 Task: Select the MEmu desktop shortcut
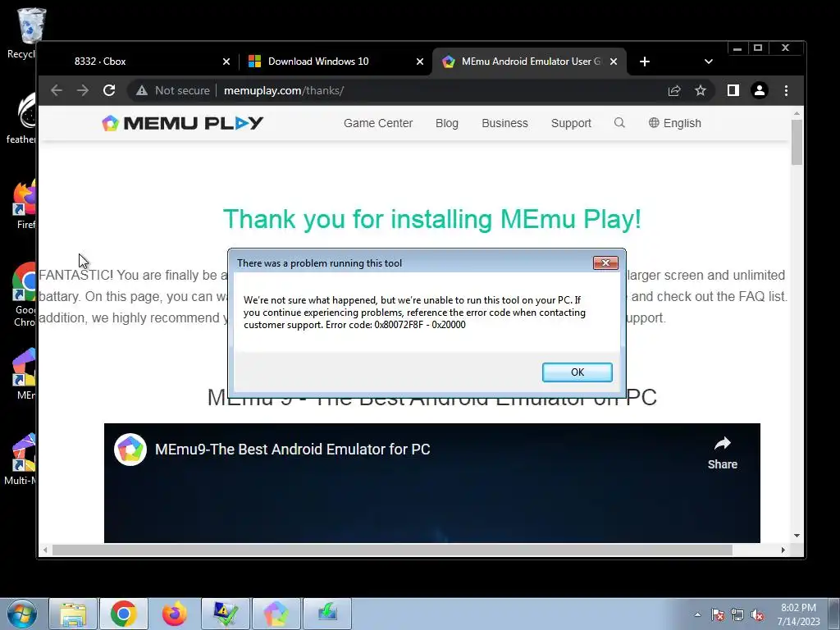(x=24, y=374)
